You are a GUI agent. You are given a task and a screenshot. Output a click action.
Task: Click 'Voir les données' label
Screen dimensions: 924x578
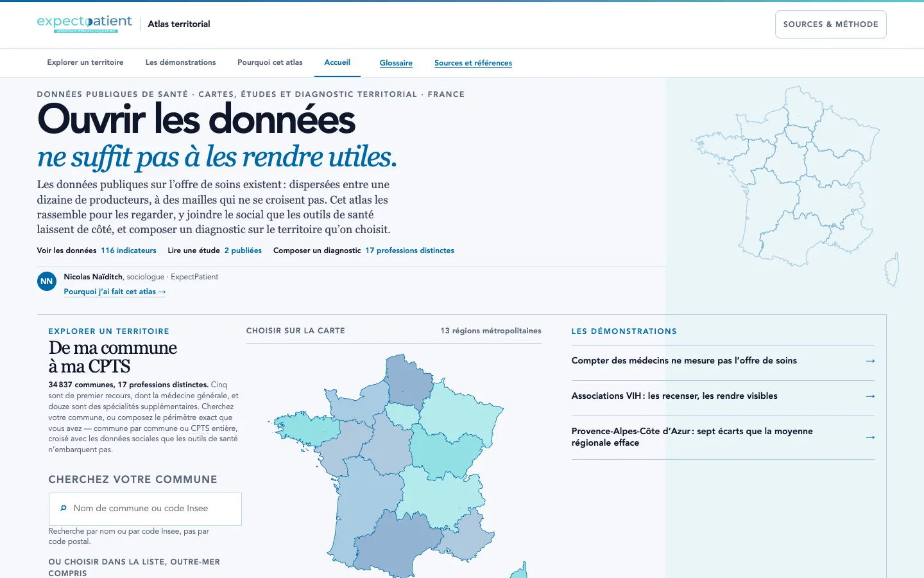(67, 250)
